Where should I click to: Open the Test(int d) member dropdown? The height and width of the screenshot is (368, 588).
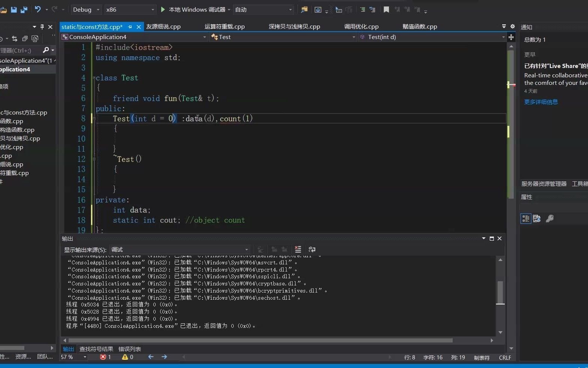pos(432,37)
